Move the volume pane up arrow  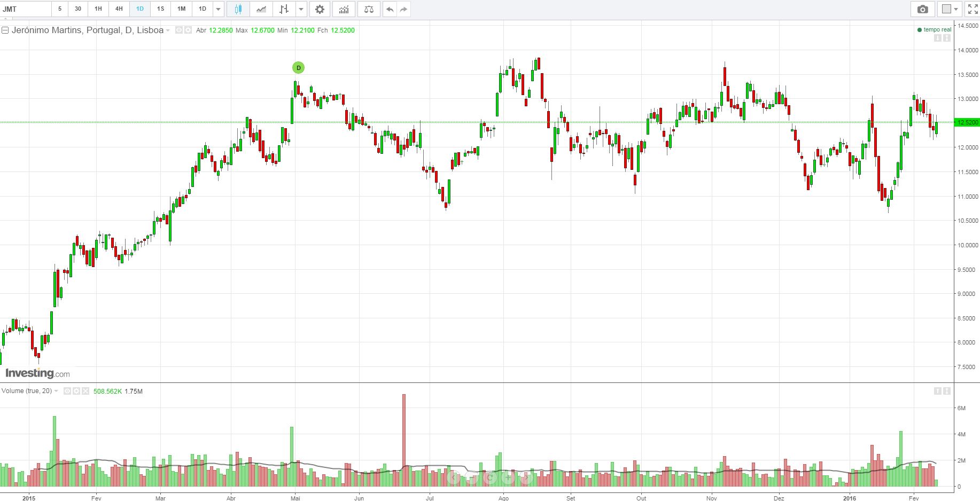(x=937, y=392)
